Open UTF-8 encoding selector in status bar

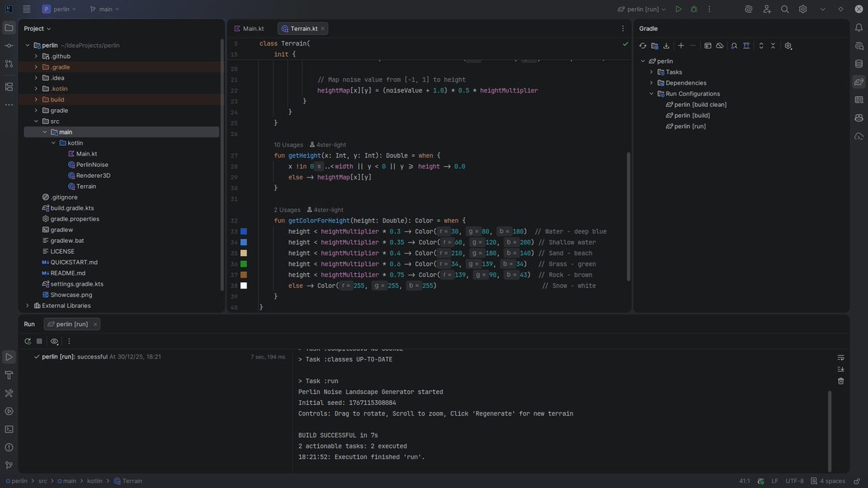pyautogui.click(x=793, y=481)
